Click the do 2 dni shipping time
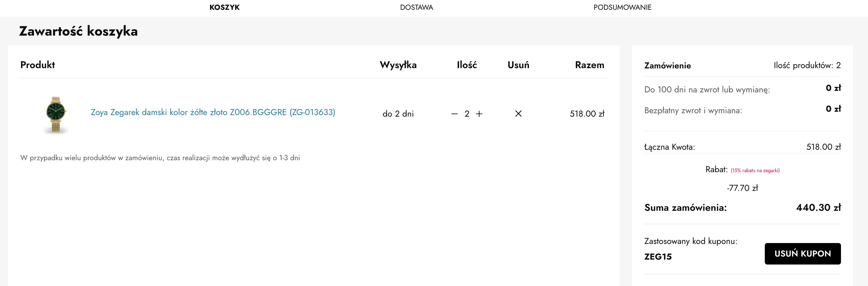868x286 pixels. [x=398, y=114]
